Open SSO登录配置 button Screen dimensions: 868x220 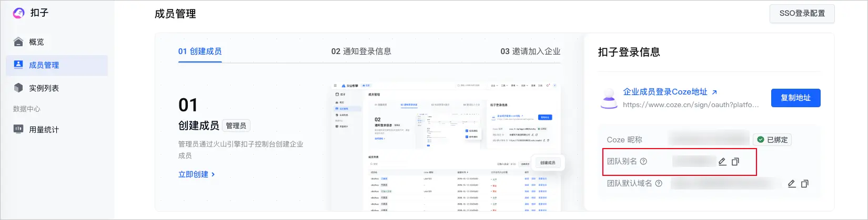802,14
